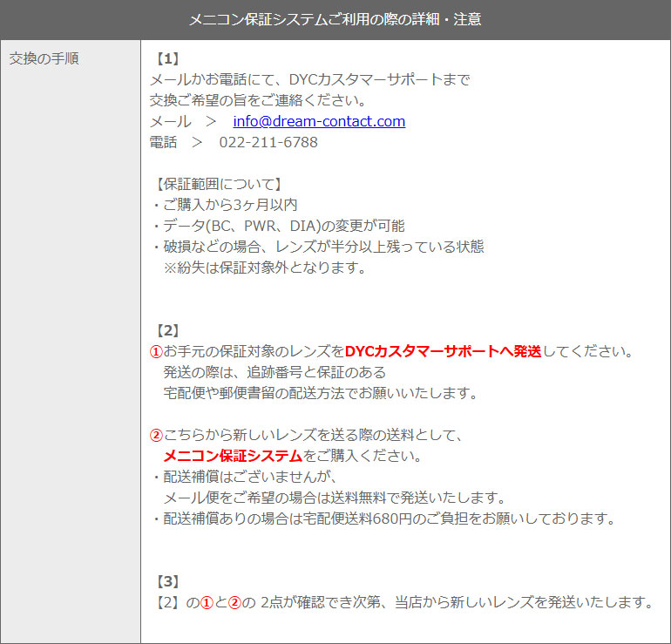Viewport: 671px width, 644px height.
Task: Click the note ※紛失は保証対象外となります。
Action: [x=264, y=268]
